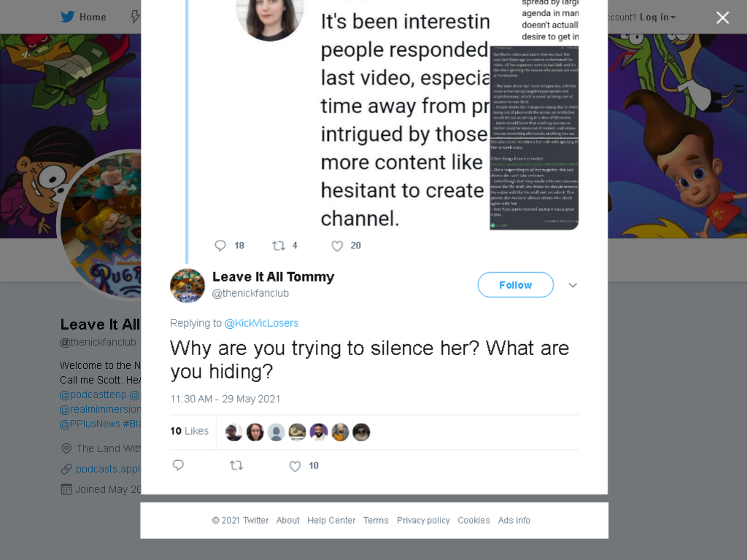The width and height of the screenshot is (747, 560).
Task: Open the 10 Likes list
Action: [189, 431]
